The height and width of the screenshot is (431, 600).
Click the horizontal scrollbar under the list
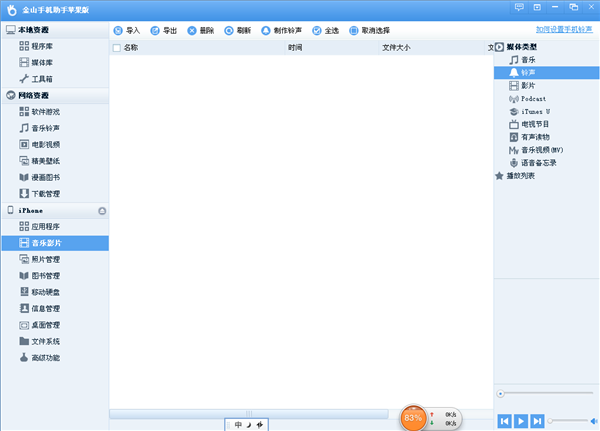(x=249, y=414)
